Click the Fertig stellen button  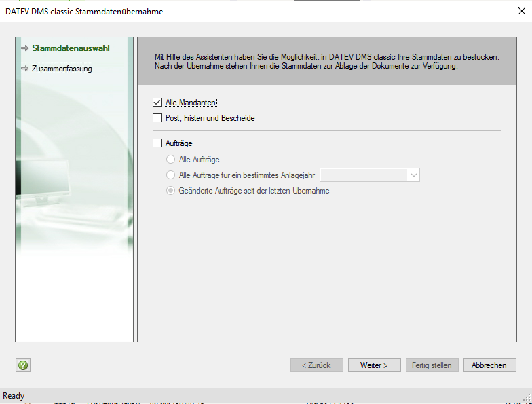point(432,365)
